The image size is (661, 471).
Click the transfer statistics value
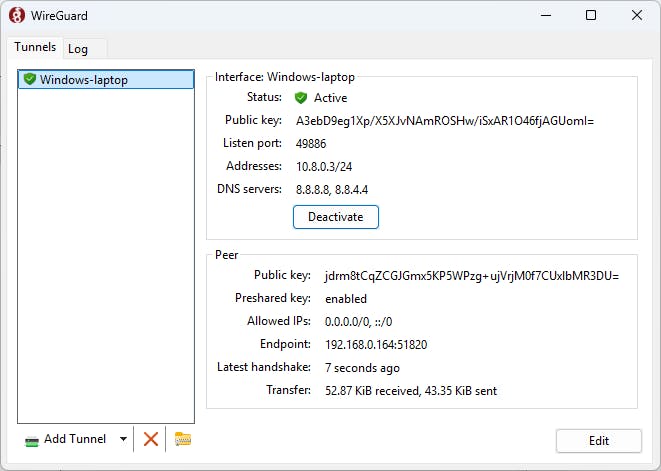pos(411,390)
